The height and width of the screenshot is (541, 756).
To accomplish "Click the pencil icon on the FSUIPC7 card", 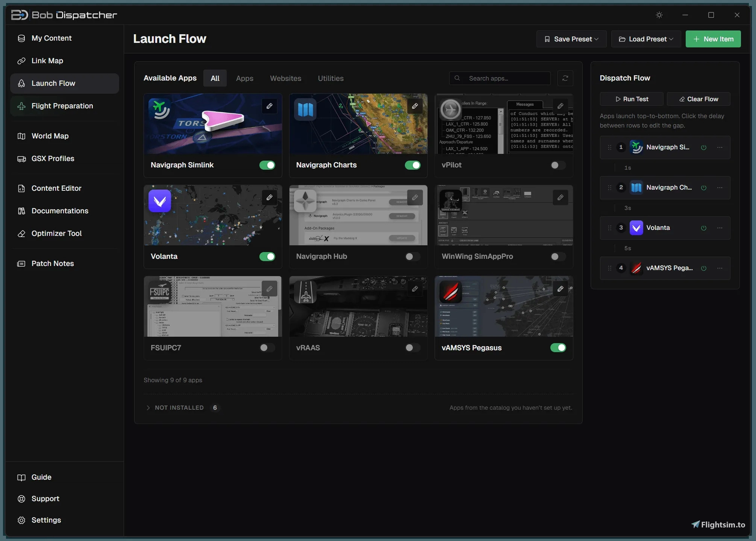I will point(270,289).
